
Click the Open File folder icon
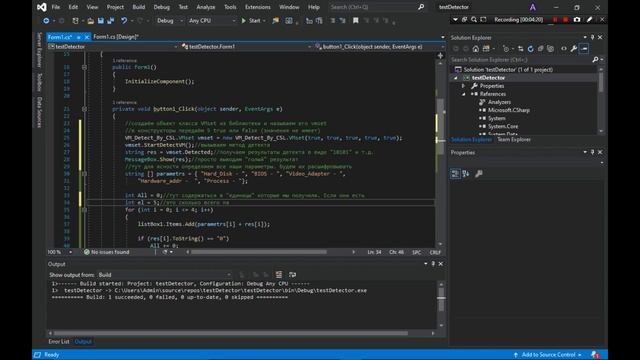(91, 20)
